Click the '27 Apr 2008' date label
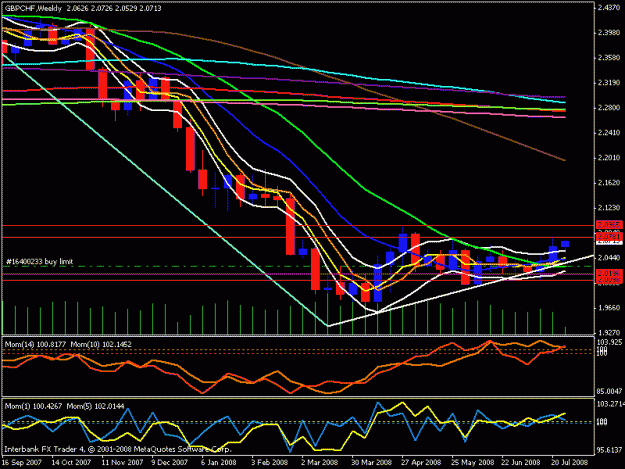The width and height of the screenshot is (625, 469). pyautogui.click(x=421, y=462)
